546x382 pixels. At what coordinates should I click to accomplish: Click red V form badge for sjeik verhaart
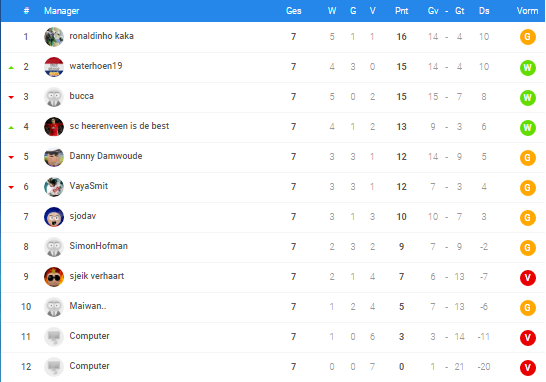pos(528,278)
